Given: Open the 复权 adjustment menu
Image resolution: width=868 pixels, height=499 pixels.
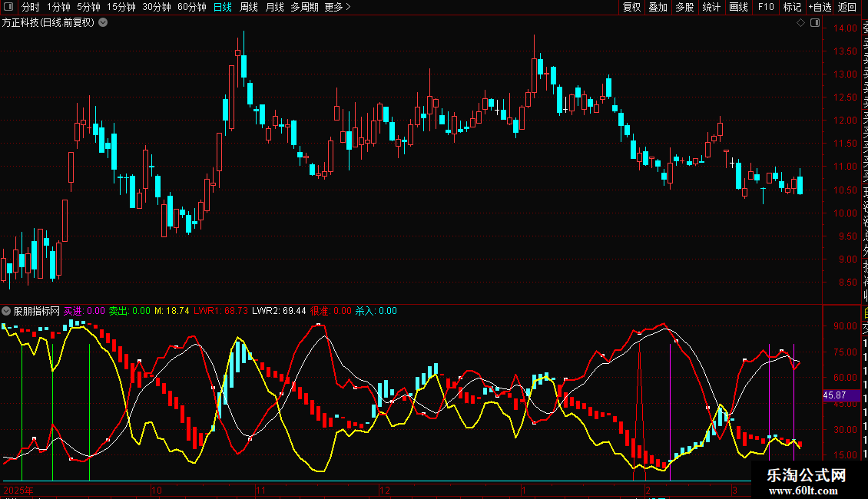Looking at the screenshot, I should tap(631, 7).
